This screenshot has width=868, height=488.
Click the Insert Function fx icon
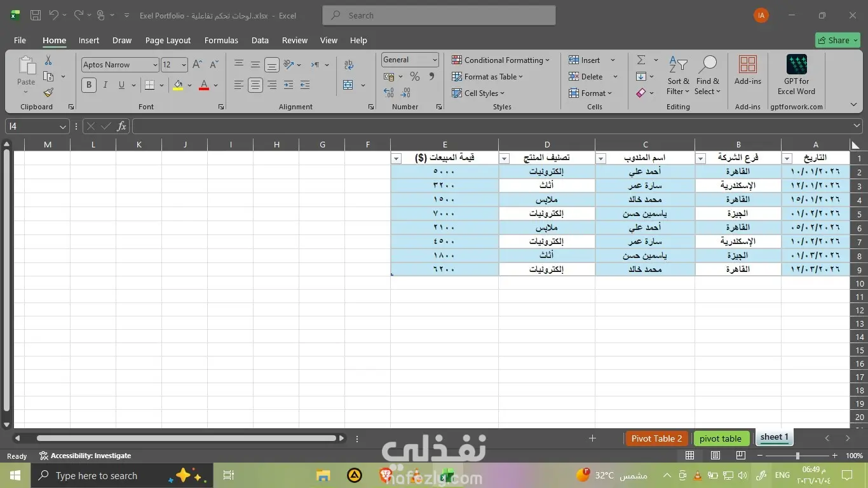pos(121,126)
